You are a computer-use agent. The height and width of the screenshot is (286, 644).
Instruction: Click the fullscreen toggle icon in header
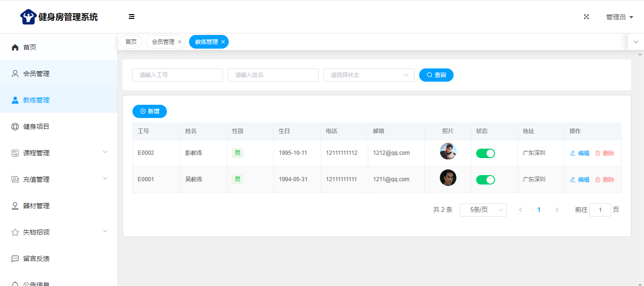tap(586, 17)
